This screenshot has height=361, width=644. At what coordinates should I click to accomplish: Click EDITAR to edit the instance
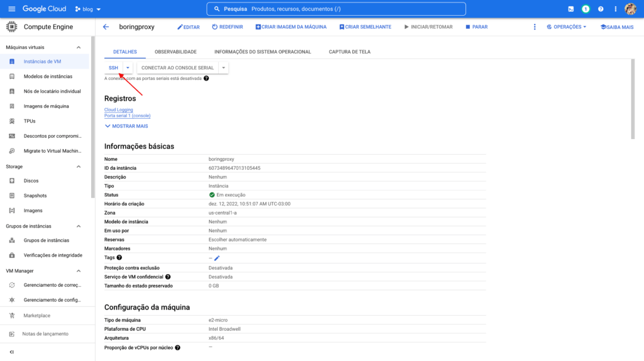pos(189,27)
